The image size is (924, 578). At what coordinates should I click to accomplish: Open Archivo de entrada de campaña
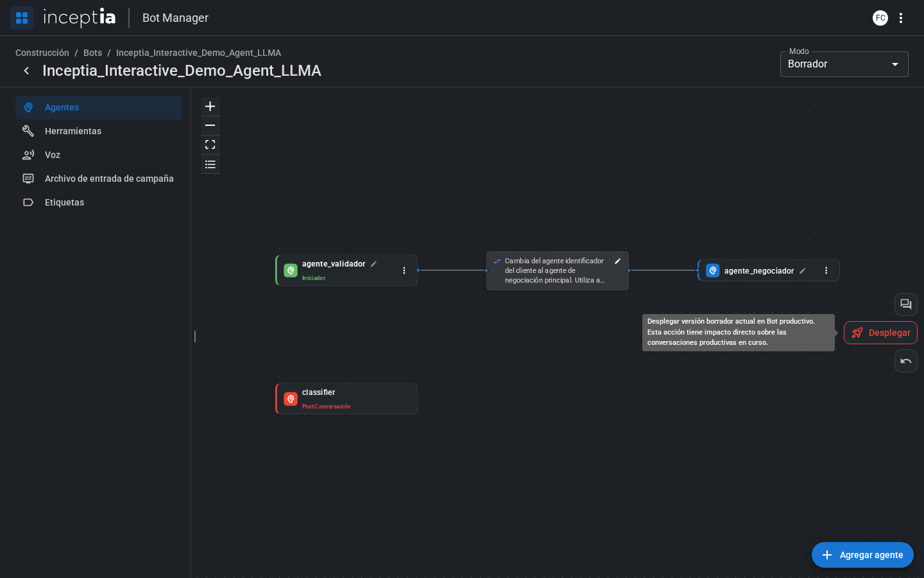coord(99,179)
